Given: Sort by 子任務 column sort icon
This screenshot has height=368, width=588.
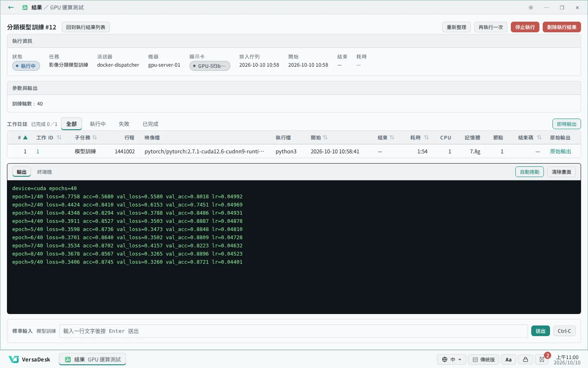Looking at the screenshot, I should tap(95, 137).
